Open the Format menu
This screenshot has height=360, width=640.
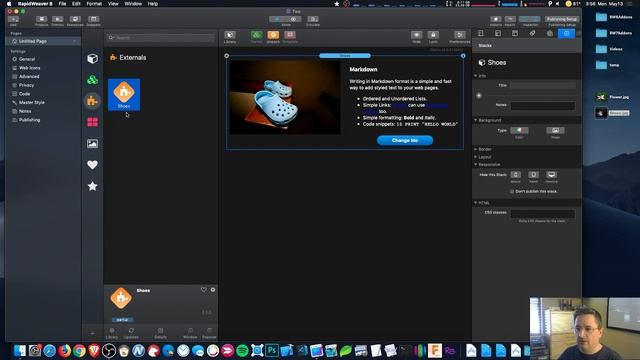[94, 4]
